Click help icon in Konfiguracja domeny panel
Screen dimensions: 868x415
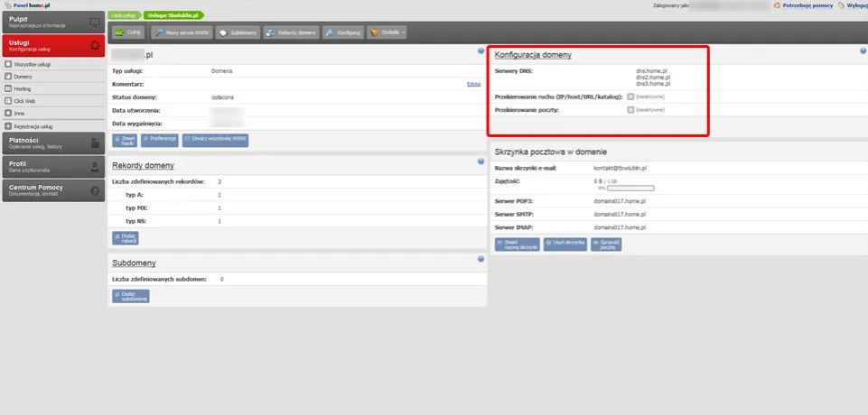pyautogui.click(x=481, y=51)
